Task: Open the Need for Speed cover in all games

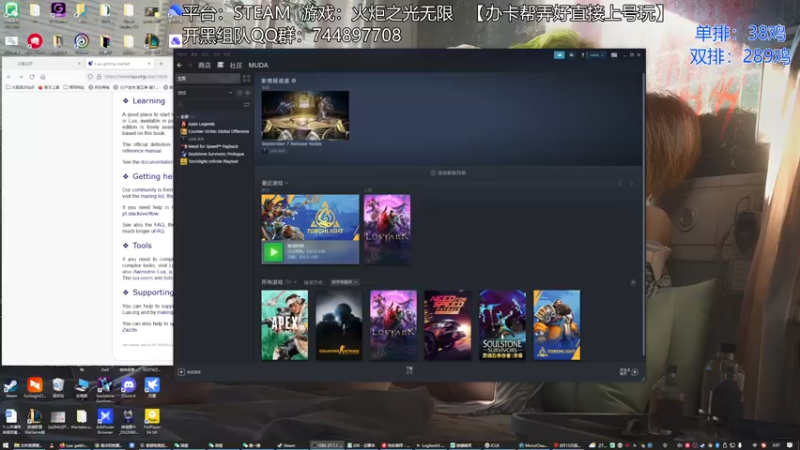Action: coord(448,325)
